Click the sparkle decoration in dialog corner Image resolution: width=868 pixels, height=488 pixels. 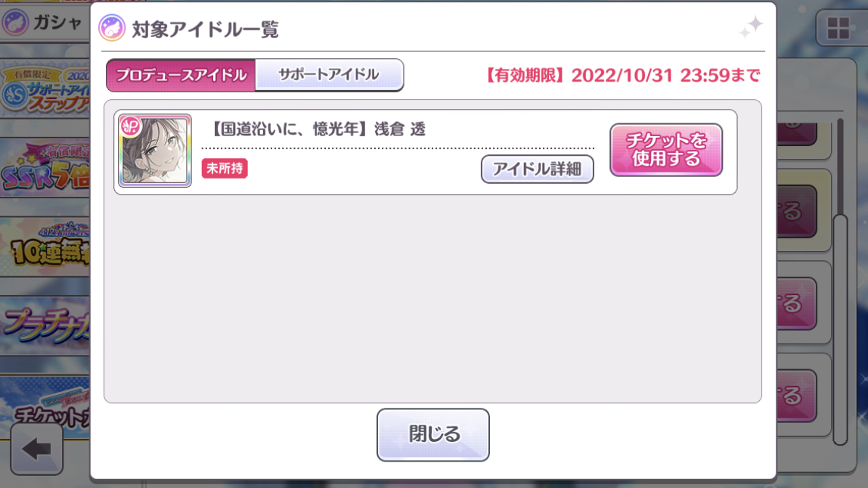pos(752,26)
